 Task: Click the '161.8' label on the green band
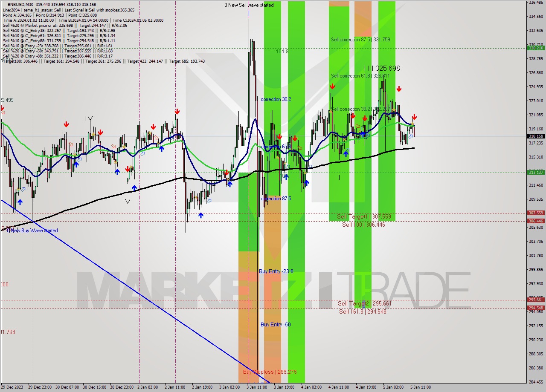click(x=282, y=51)
